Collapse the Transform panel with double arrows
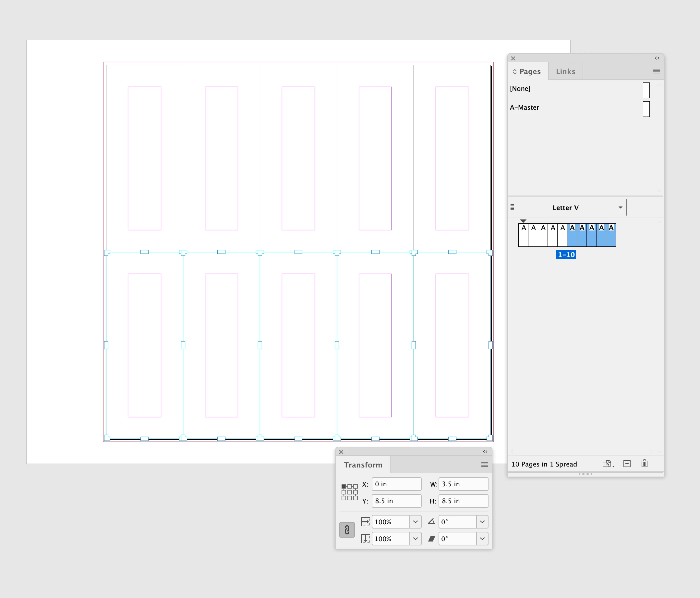700x598 pixels. [485, 452]
